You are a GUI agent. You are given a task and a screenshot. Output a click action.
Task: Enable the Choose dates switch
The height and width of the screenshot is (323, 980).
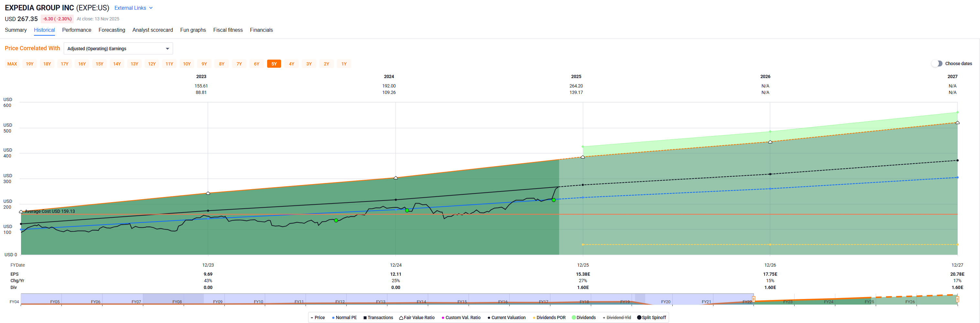(937, 63)
